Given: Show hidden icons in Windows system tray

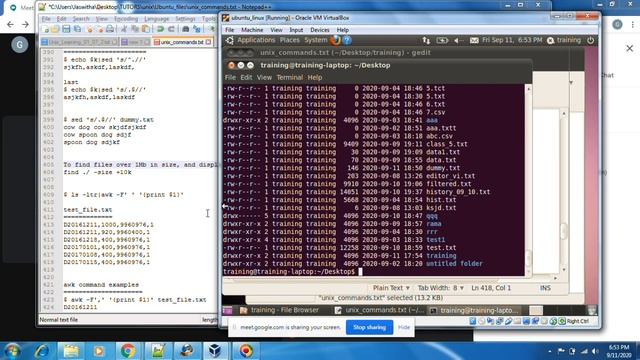Looking at the screenshot, I should [x=549, y=351].
